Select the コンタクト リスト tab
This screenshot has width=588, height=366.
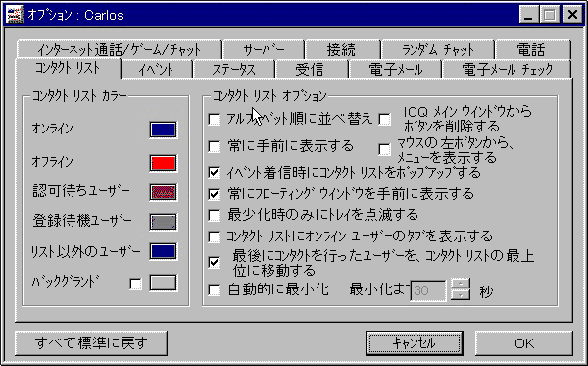(68, 69)
